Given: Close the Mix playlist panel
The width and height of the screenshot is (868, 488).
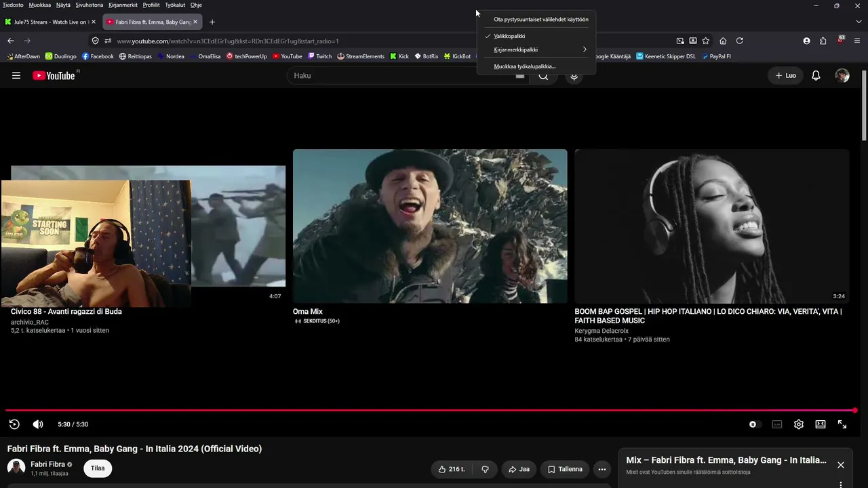Looking at the screenshot, I should tap(841, 465).
